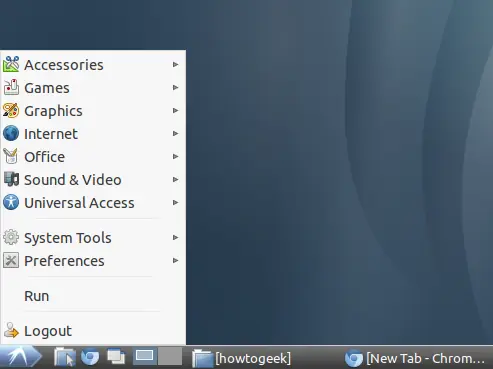Click the howtogeek folder taskbar icon
The width and height of the screenshot is (493, 369).
[x=202, y=358]
